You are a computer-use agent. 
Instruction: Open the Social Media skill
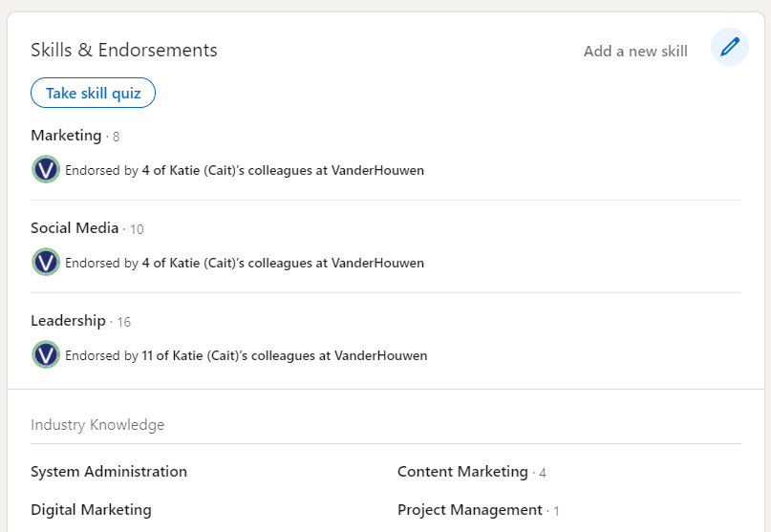click(75, 228)
